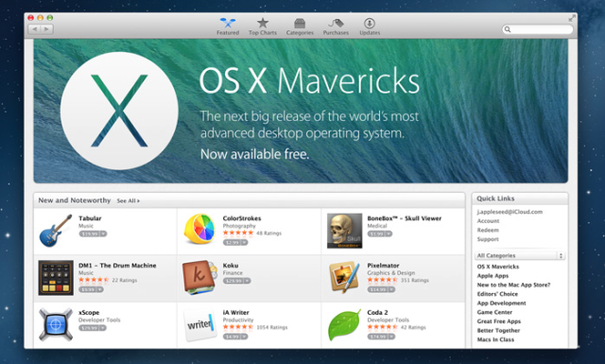Open the ColorStrokes app icon
This screenshot has width=605, height=364.
(x=199, y=230)
